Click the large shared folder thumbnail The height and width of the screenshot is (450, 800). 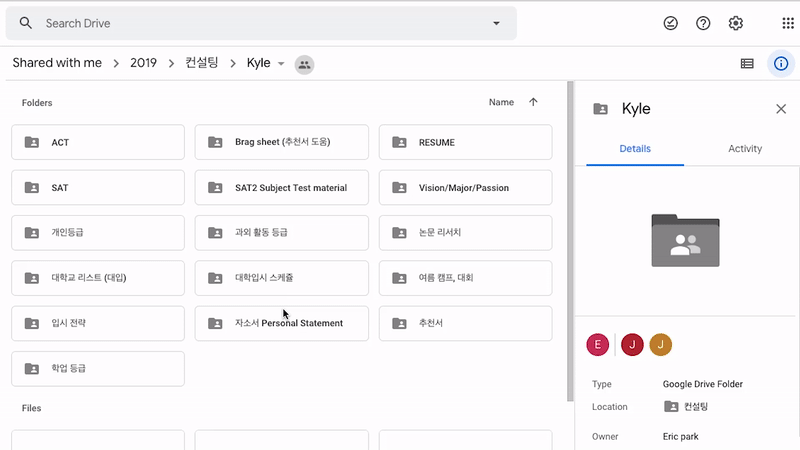click(x=685, y=240)
